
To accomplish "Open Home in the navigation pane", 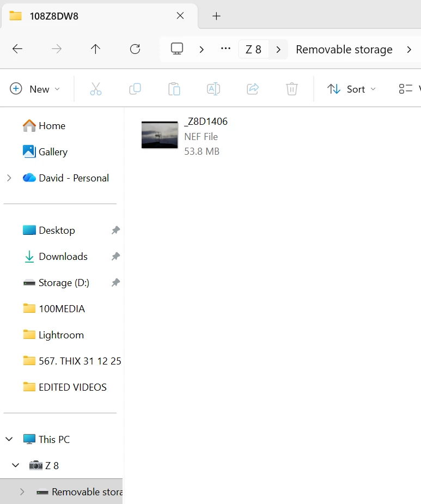I will (52, 125).
